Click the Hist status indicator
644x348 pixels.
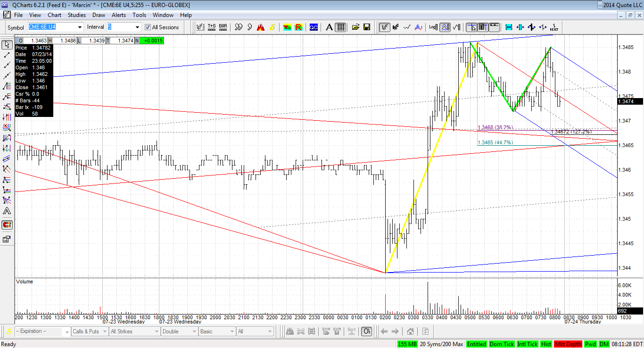tap(546, 344)
